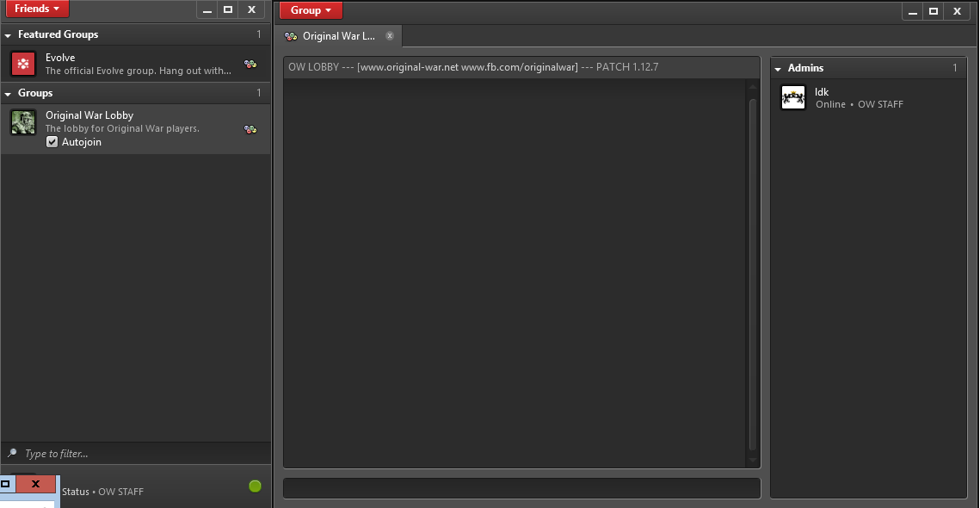Image resolution: width=980 pixels, height=508 pixels.
Task: Select Original War Lobby group name
Action: tap(89, 115)
